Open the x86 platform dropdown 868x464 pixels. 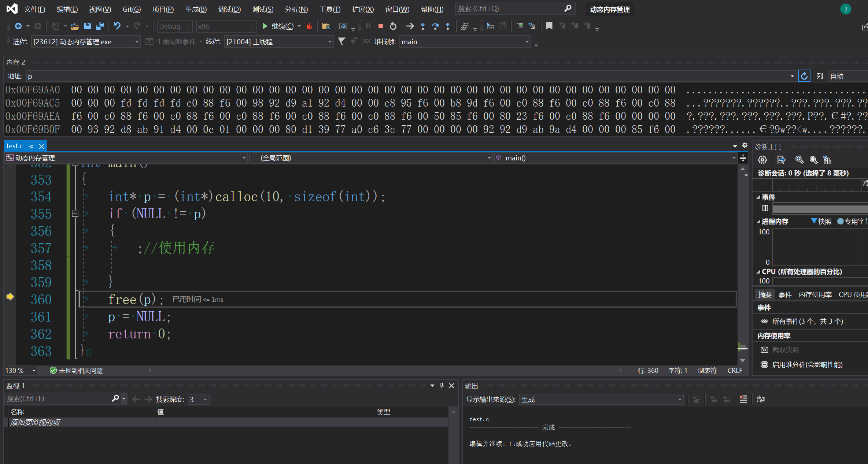coord(226,26)
